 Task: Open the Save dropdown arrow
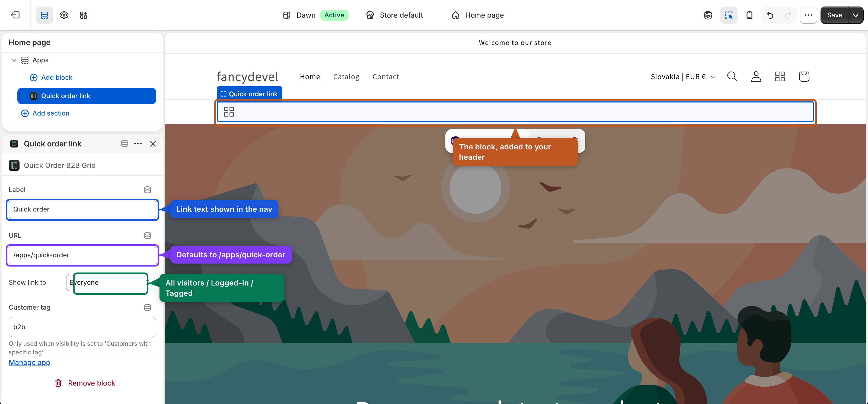(856, 15)
